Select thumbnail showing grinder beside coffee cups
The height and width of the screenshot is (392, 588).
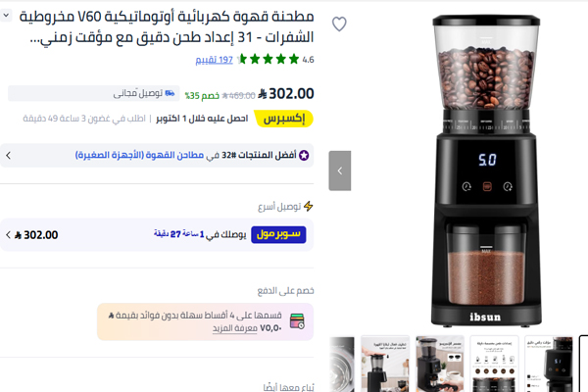440,364
